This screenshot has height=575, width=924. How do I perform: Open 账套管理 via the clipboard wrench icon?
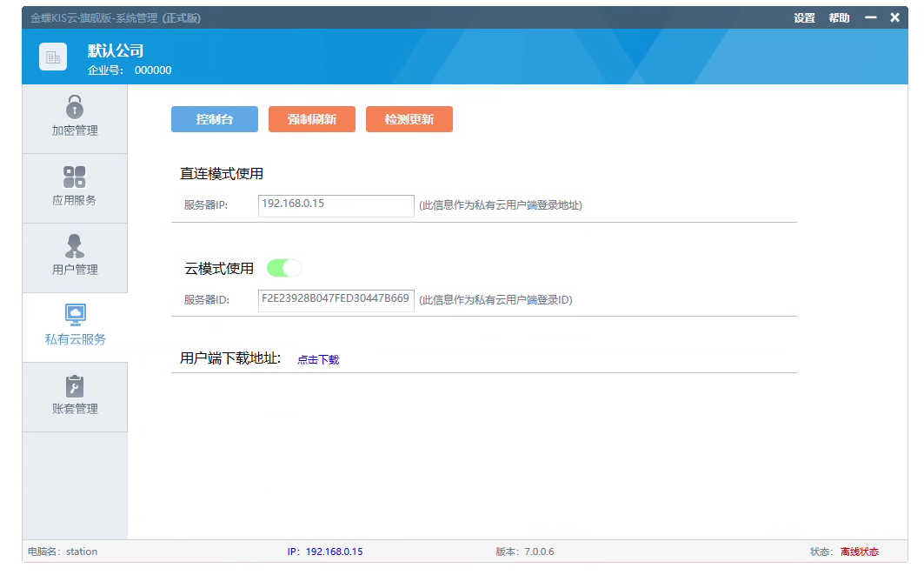tap(75, 385)
